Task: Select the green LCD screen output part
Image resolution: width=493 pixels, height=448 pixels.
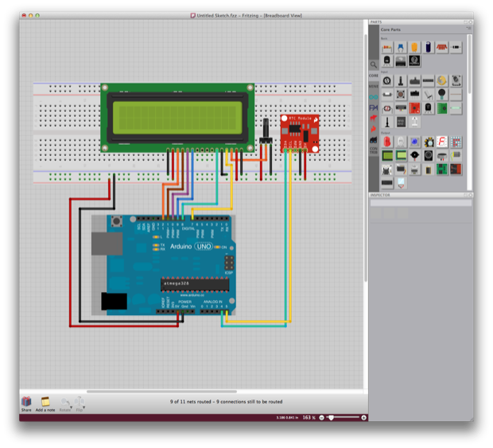Action: (387, 155)
